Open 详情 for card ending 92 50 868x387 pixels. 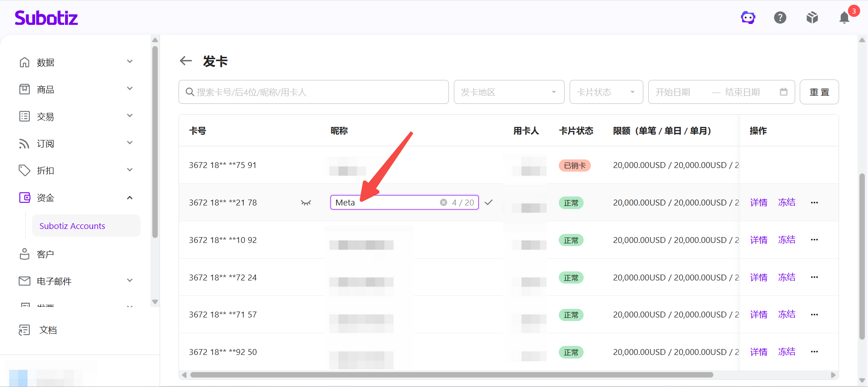coord(759,352)
